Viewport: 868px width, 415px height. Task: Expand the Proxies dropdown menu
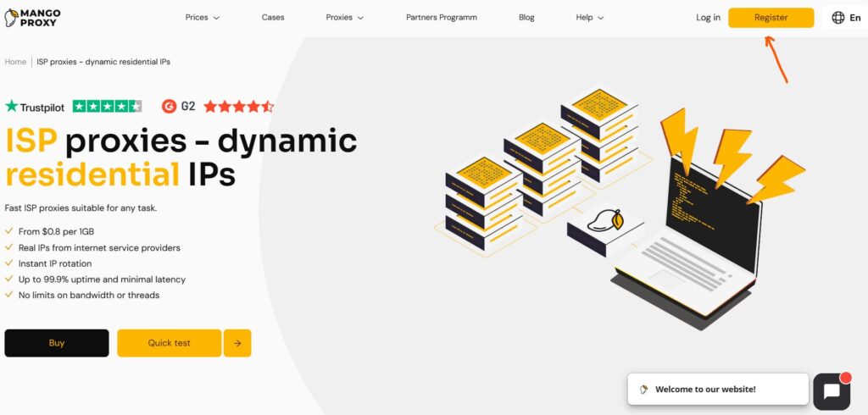344,18
